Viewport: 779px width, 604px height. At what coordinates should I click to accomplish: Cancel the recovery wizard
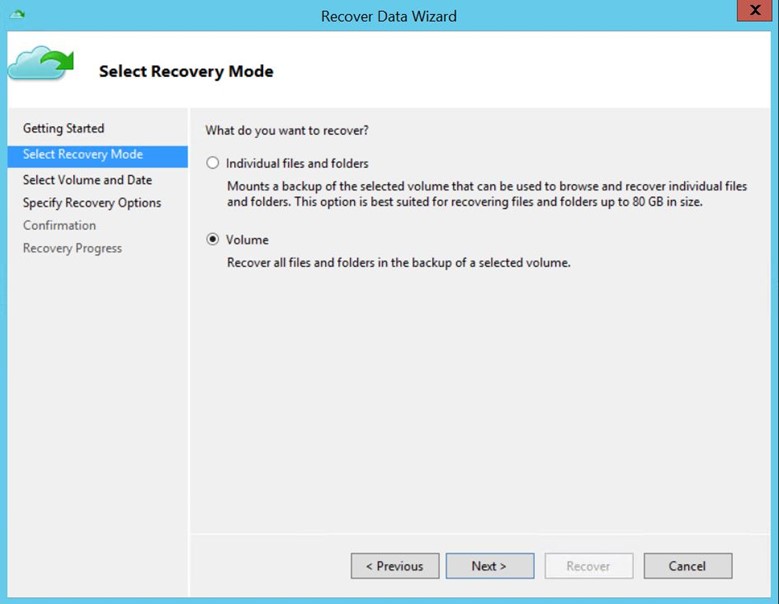(x=687, y=566)
